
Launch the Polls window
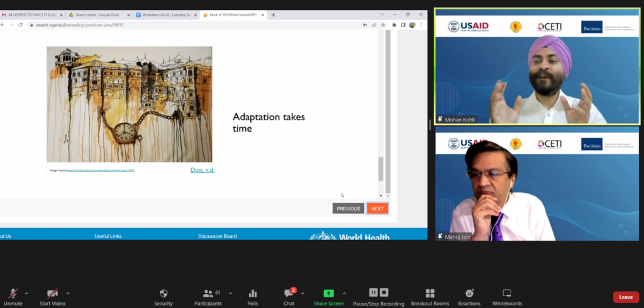tap(253, 296)
